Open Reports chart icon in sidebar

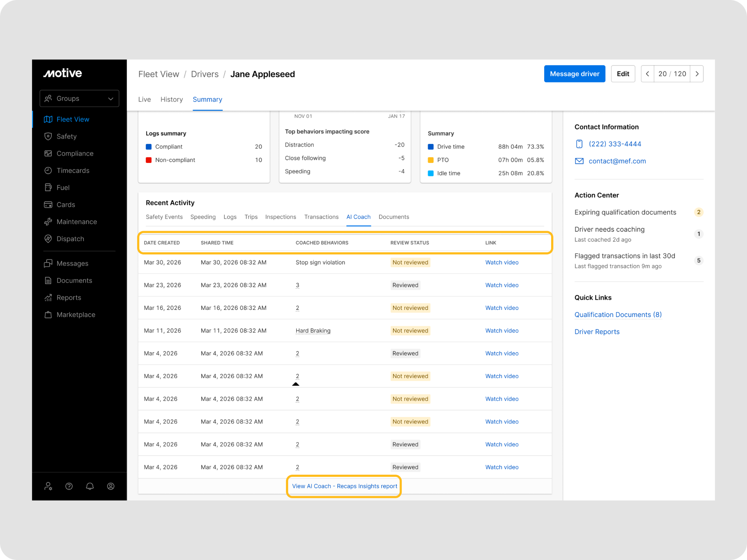(48, 297)
